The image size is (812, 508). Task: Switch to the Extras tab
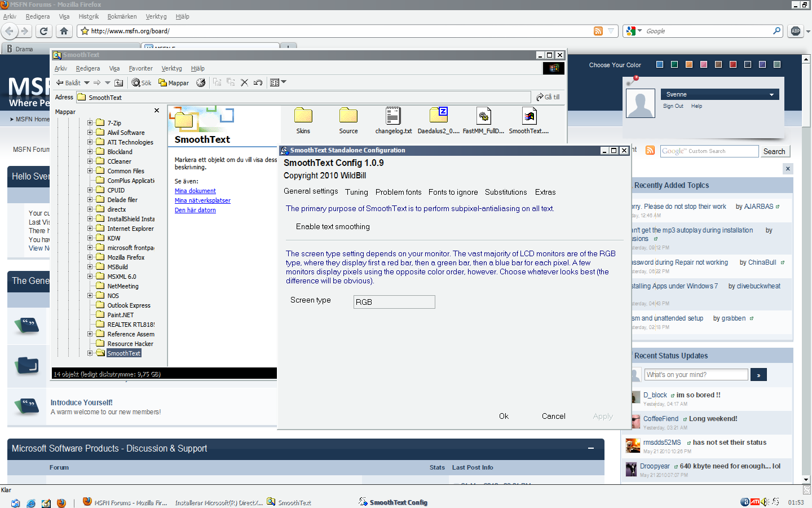tap(545, 192)
